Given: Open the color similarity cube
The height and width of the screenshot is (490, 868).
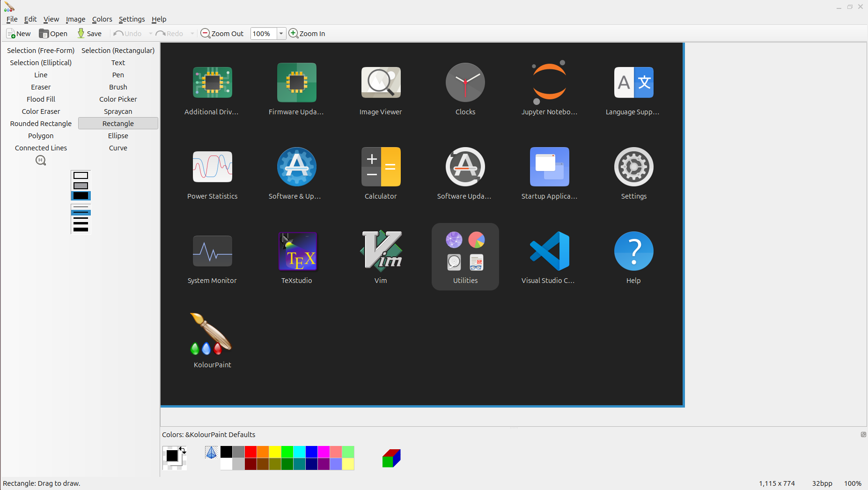Looking at the screenshot, I should point(391,458).
